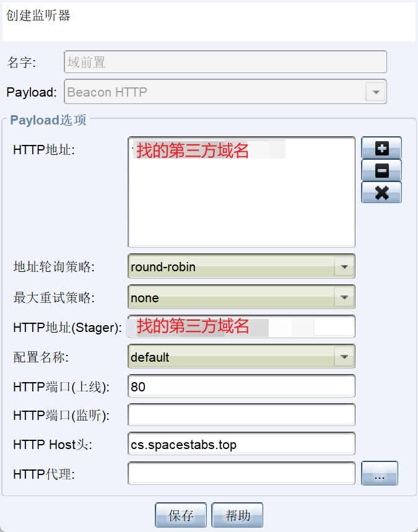Click the minus icon to remove selected address
The image size is (418, 532).
(381, 170)
